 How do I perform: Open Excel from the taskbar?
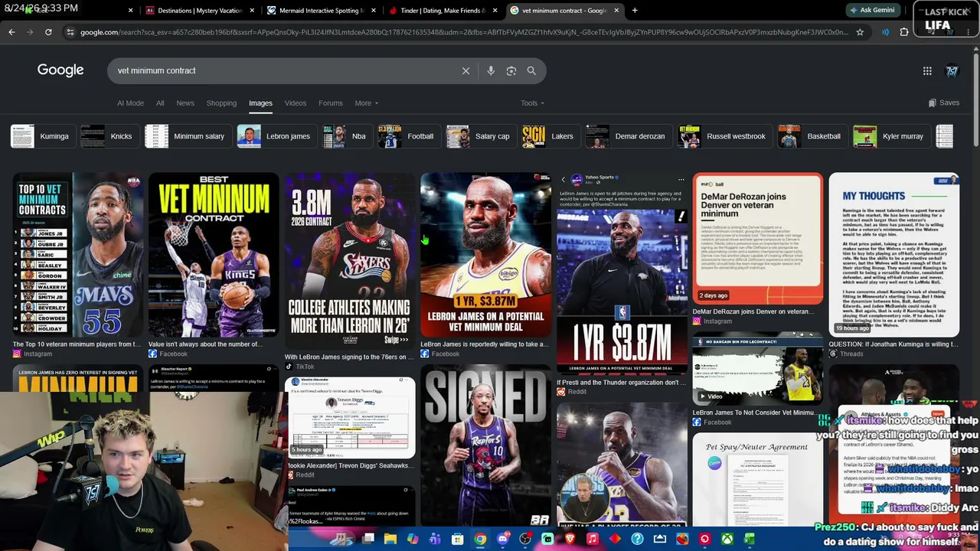click(750, 539)
